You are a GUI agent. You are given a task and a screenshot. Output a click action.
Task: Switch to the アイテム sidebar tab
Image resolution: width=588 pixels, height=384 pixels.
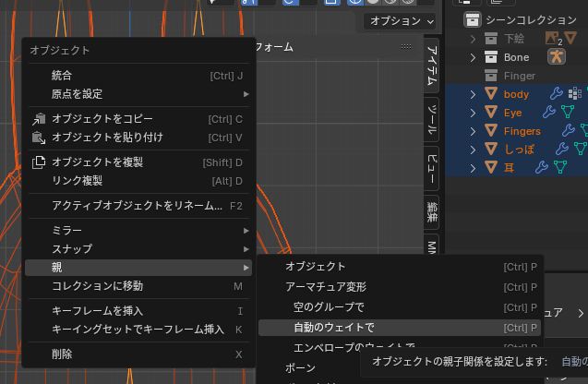pyautogui.click(x=432, y=65)
